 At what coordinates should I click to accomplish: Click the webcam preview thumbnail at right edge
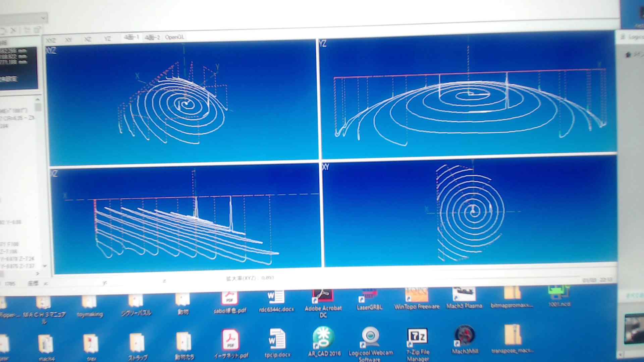tap(634, 329)
